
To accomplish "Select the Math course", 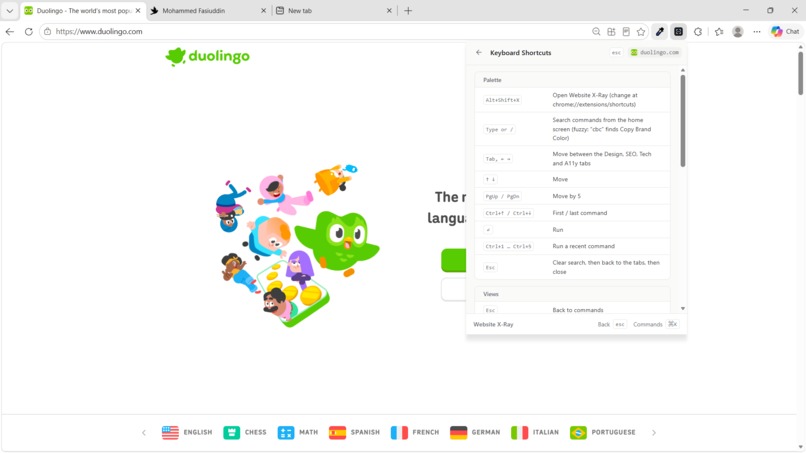I will pos(298,432).
